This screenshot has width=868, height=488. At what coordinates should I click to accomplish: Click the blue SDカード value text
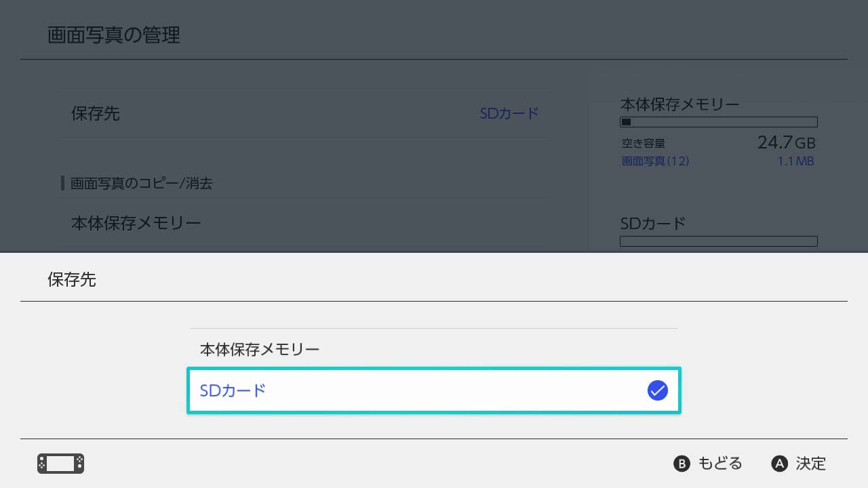[x=509, y=113]
